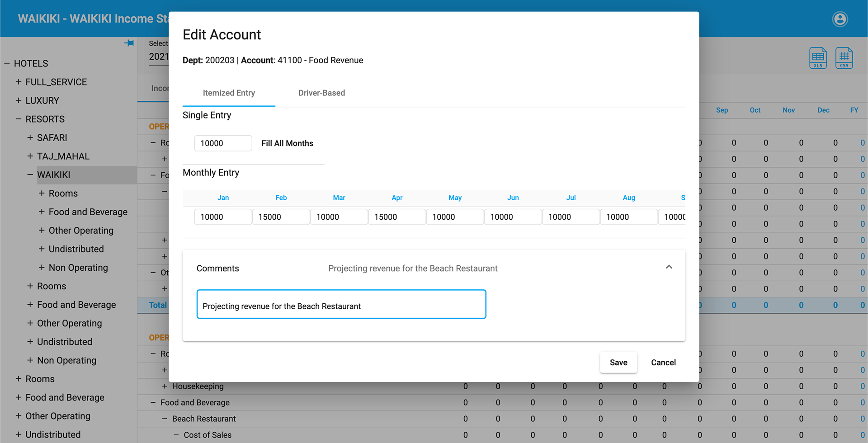Image resolution: width=868 pixels, height=443 pixels.
Task: Export the table as CSV
Action: [844, 58]
